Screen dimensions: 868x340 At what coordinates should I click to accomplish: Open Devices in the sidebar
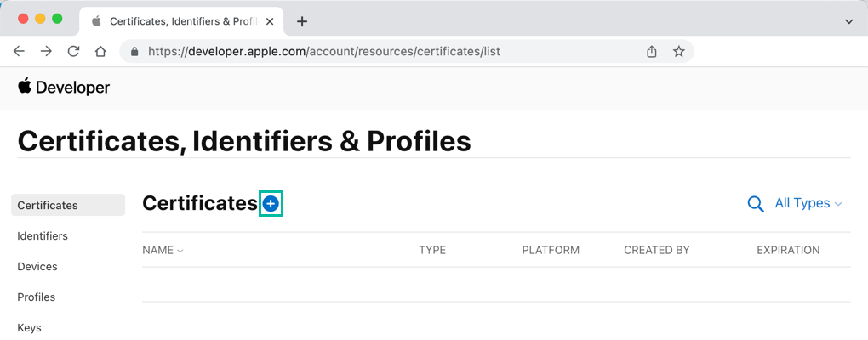click(37, 267)
